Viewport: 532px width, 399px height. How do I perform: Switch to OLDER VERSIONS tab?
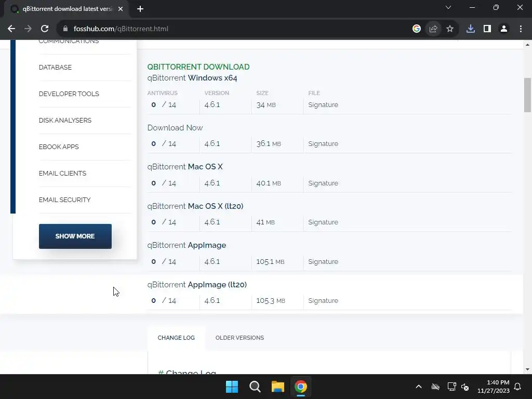240,338
